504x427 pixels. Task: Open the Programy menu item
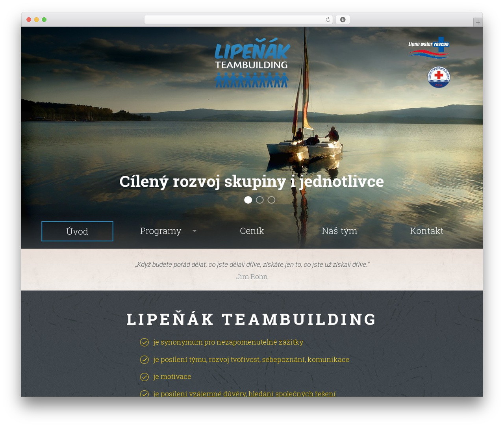pyautogui.click(x=161, y=231)
